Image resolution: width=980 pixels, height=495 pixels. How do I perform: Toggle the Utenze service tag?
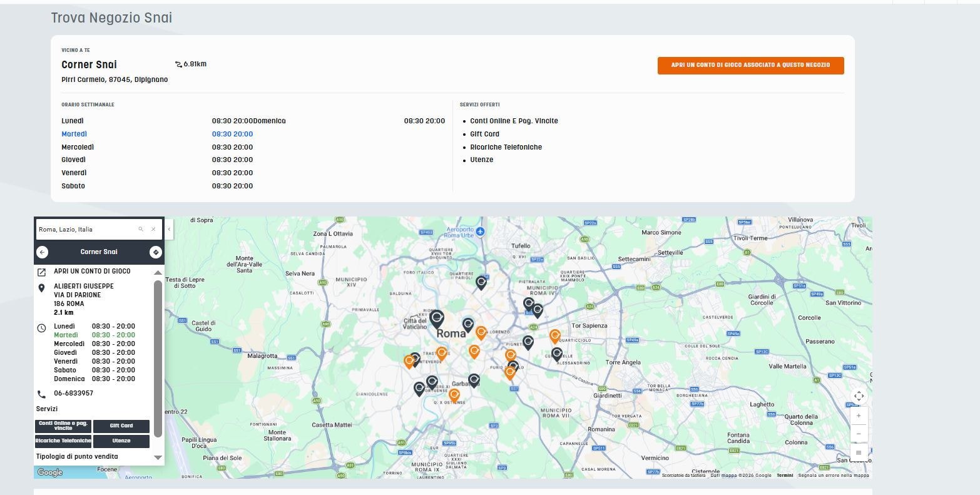[x=121, y=441]
